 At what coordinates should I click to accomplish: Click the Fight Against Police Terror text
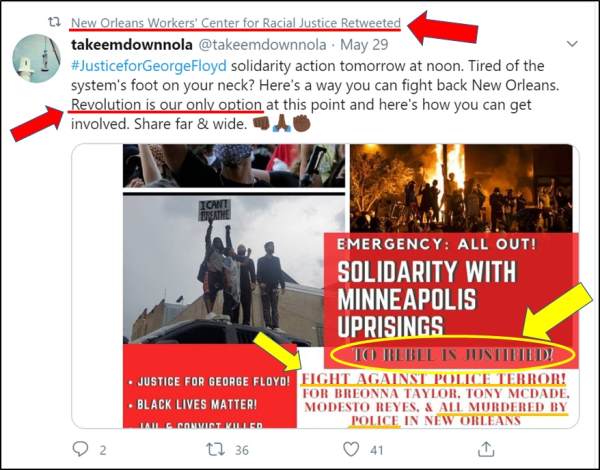click(434, 379)
